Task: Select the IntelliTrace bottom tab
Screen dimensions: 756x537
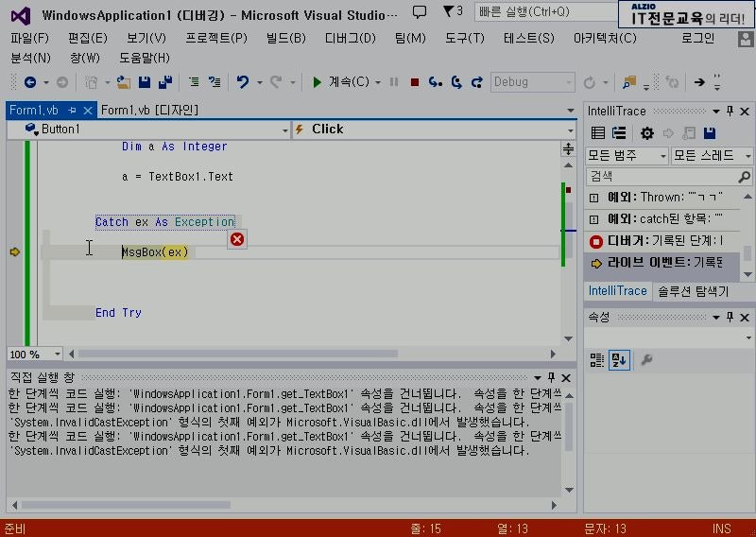Action: (x=618, y=291)
